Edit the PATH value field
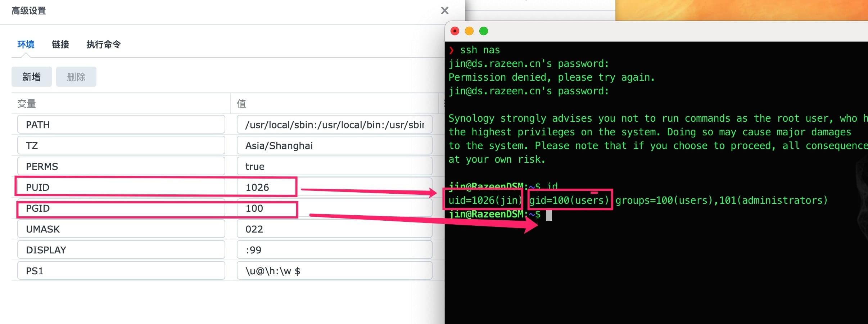The image size is (868, 324). 335,125
